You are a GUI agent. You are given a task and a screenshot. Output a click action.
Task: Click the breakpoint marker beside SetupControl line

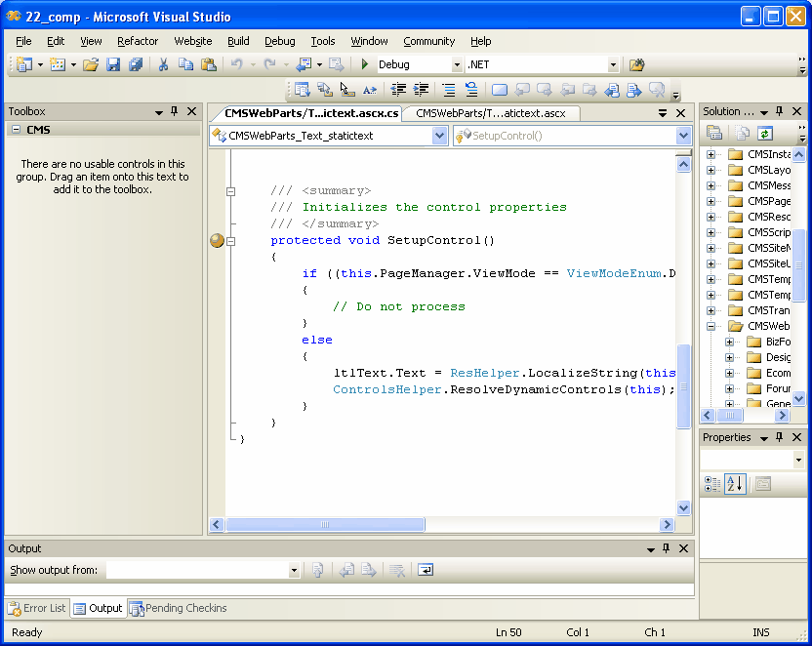pyautogui.click(x=217, y=240)
